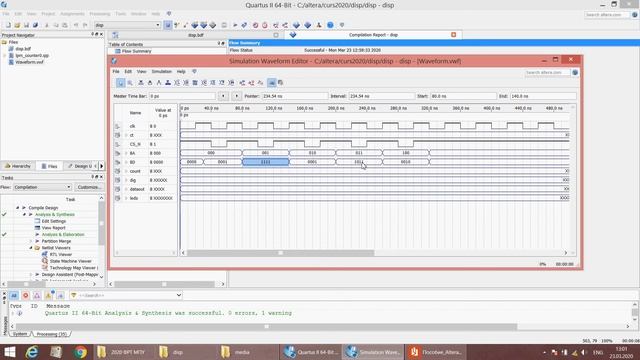Save file using Quartus toolbar icon
The height and width of the screenshot is (360, 640).
coord(26,25)
